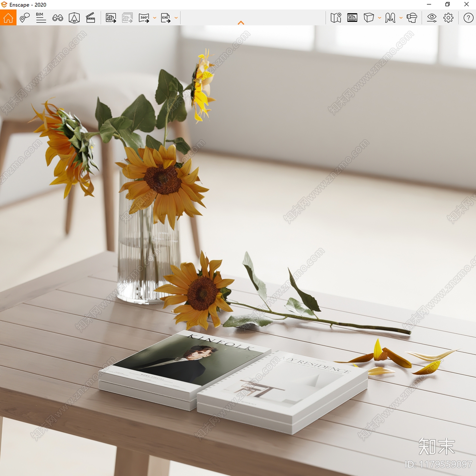Toggle the white cube rendering mode
476x476 pixels.
[369, 18]
